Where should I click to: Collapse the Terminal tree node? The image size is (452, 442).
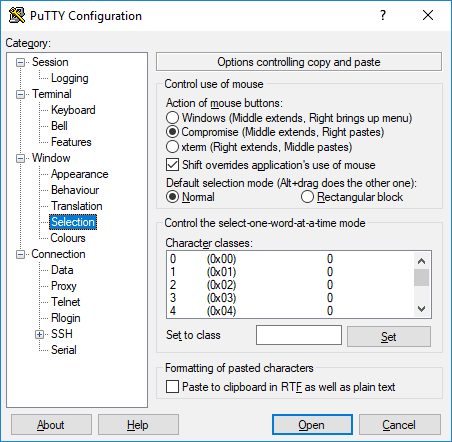click(x=21, y=94)
